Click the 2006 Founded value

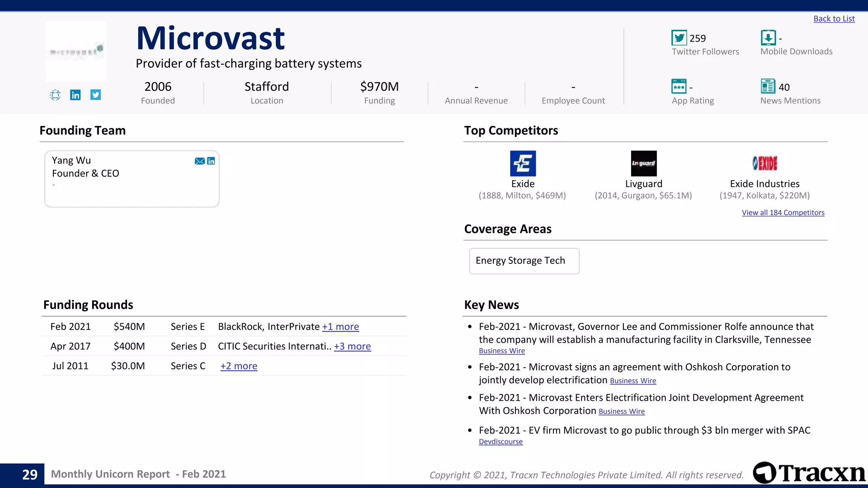tap(158, 87)
